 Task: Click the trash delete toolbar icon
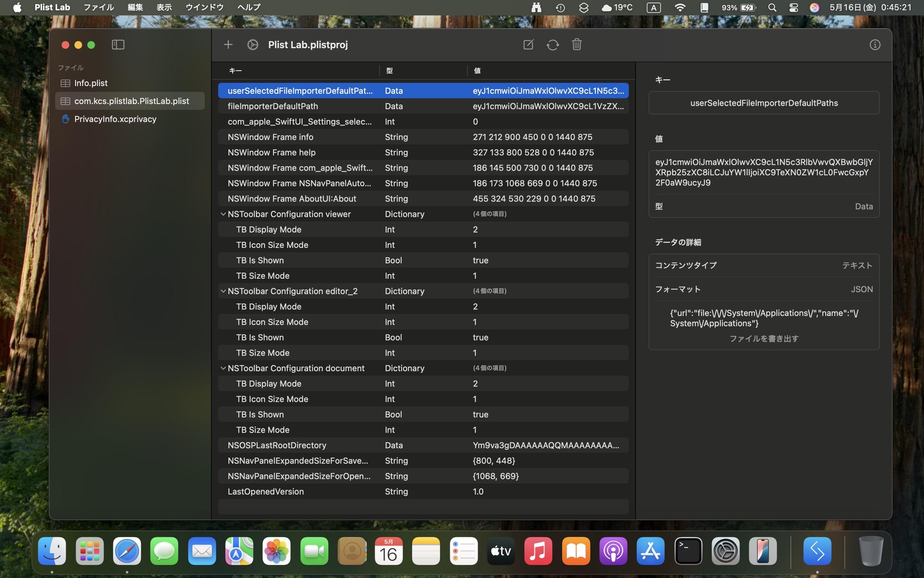tap(577, 44)
